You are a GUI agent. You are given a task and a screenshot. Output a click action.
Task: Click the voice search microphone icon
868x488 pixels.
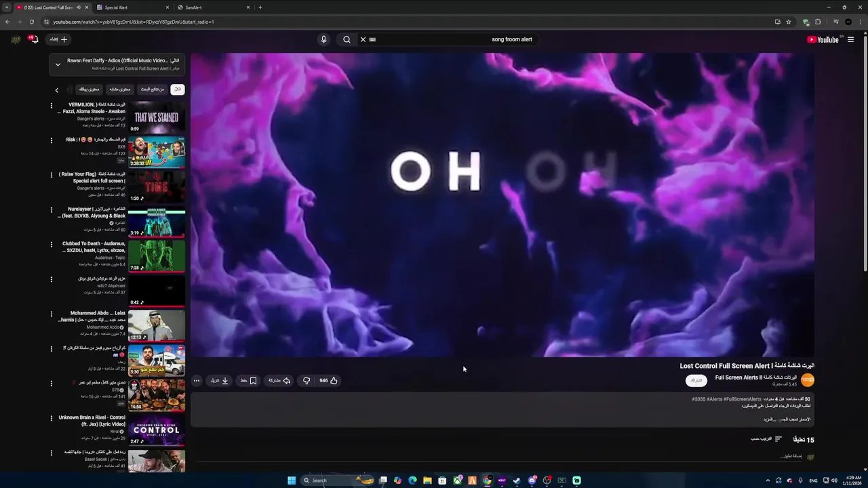click(323, 39)
